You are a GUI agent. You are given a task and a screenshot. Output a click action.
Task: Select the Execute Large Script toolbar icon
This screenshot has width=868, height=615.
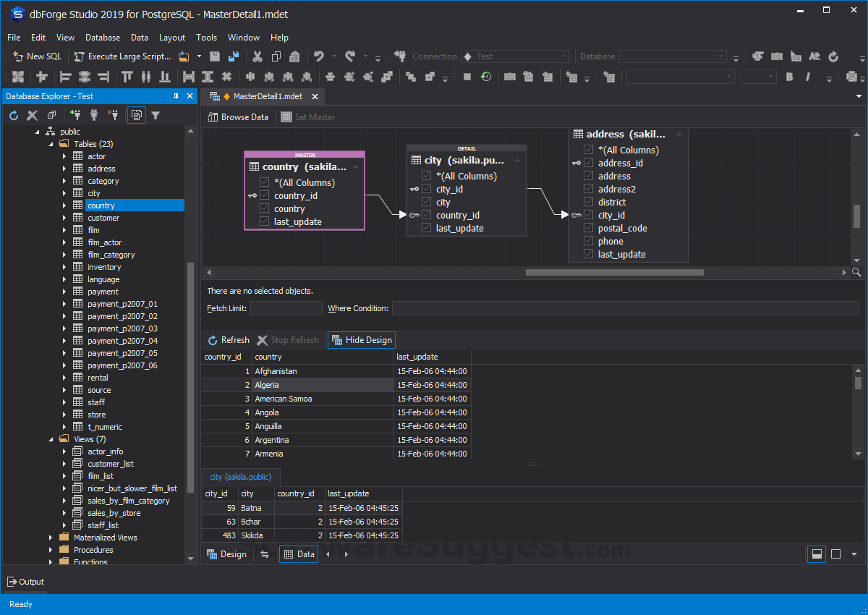pos(81,56)
